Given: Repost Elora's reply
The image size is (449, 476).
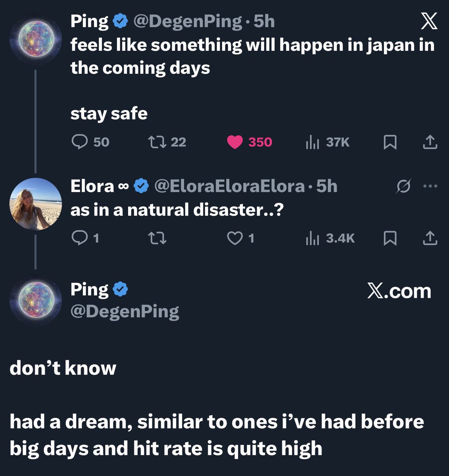Looking at the screenshot, I should click(x=157, y=238).
